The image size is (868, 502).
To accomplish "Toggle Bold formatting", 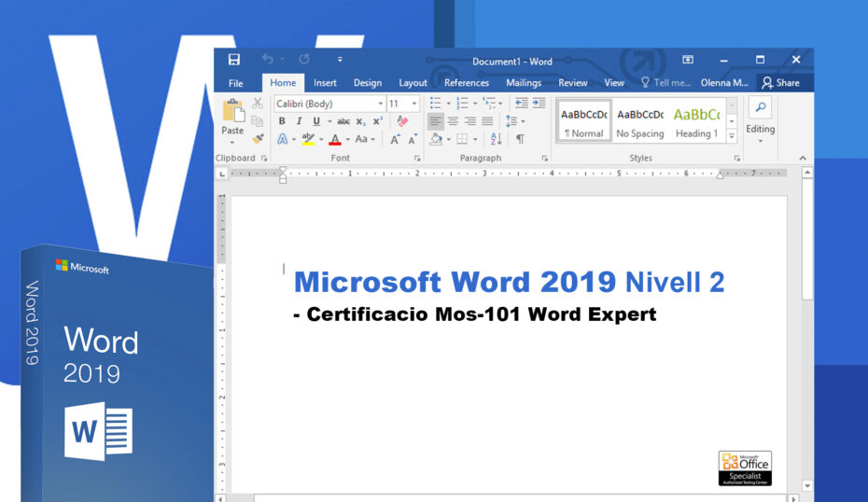I will tap(282, 121).
